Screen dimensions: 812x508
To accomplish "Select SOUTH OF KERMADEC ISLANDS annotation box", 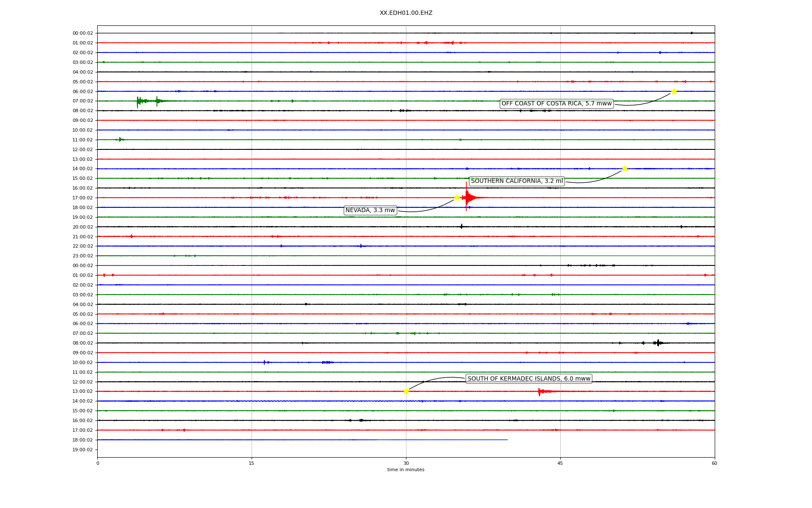I will coord(529,379).
